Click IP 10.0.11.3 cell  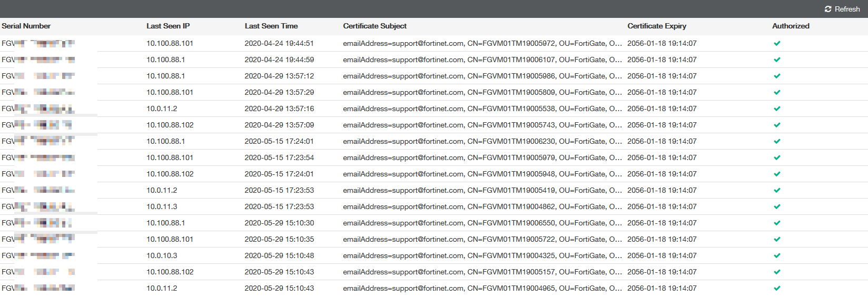pyautogui.click(x=162, y=206)
